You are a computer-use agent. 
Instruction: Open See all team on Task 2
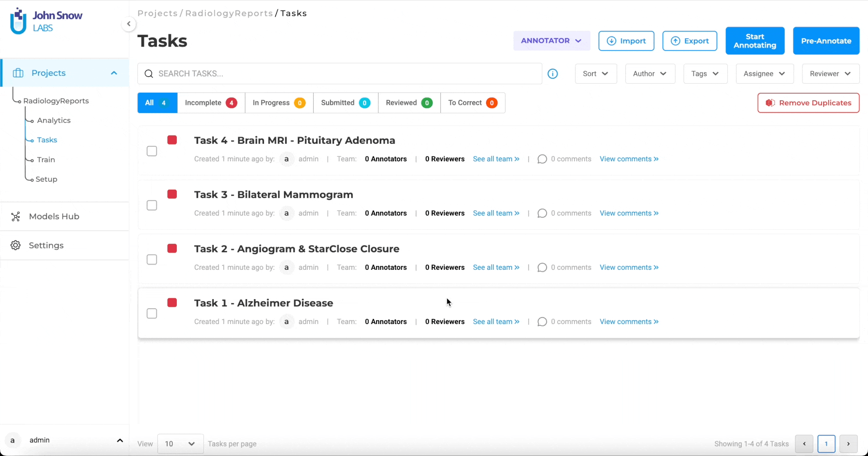pos(496,268)
